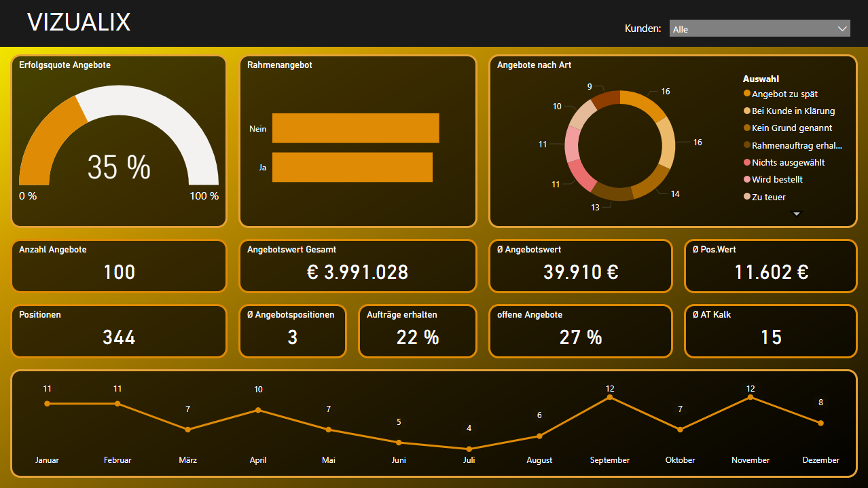Open the Kunden dropdown filter

click(759, 29)
